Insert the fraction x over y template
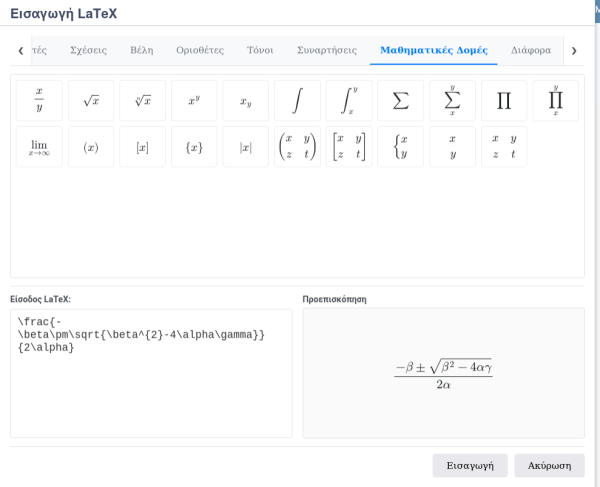This screenshot has height=487, width=600. [x=39, y=101]
